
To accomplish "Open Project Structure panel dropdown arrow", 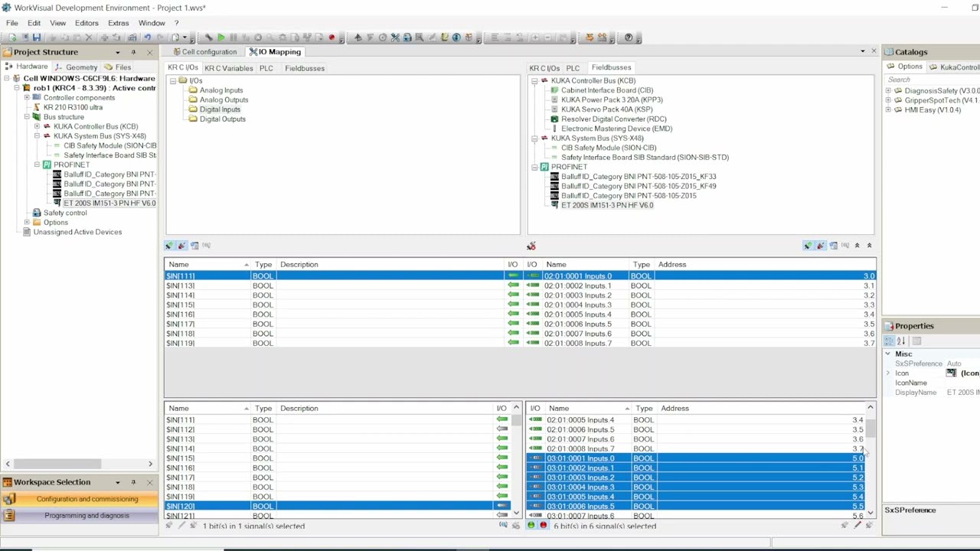I will pos(117,52).
